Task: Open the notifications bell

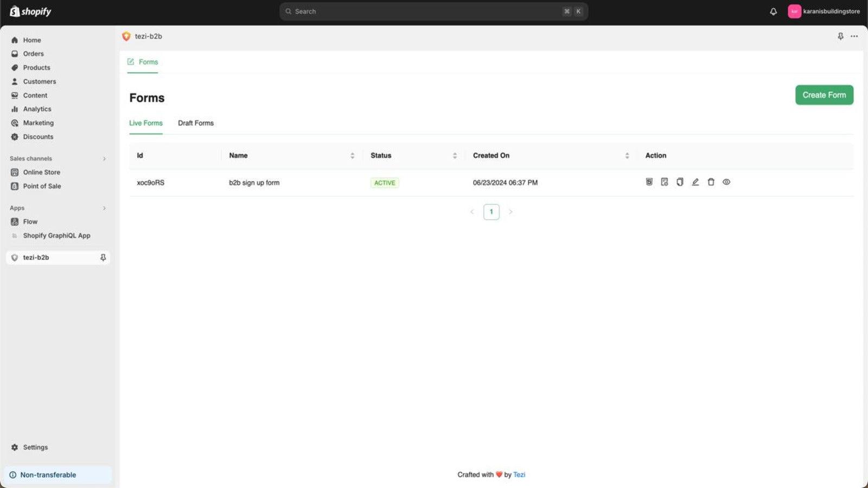Action: [773, 11]
